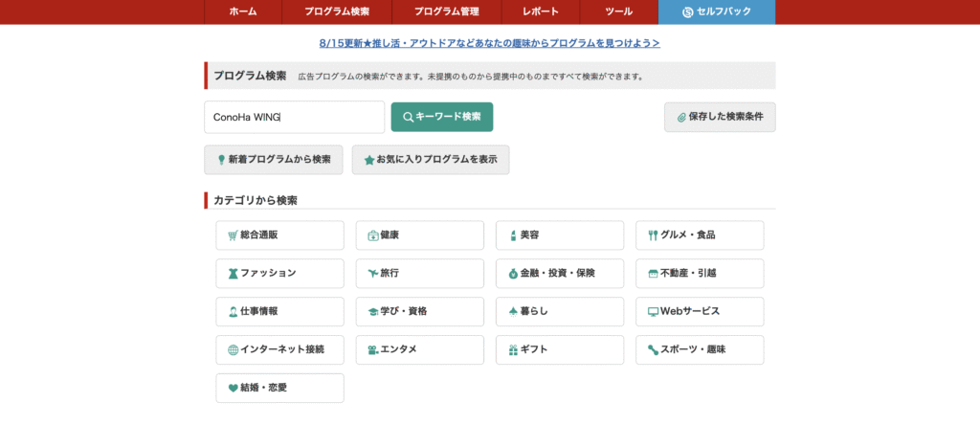This screenshot has width=980, height=425.
Task: Open the blue セルフバック tab
Action: click(717, 11)
